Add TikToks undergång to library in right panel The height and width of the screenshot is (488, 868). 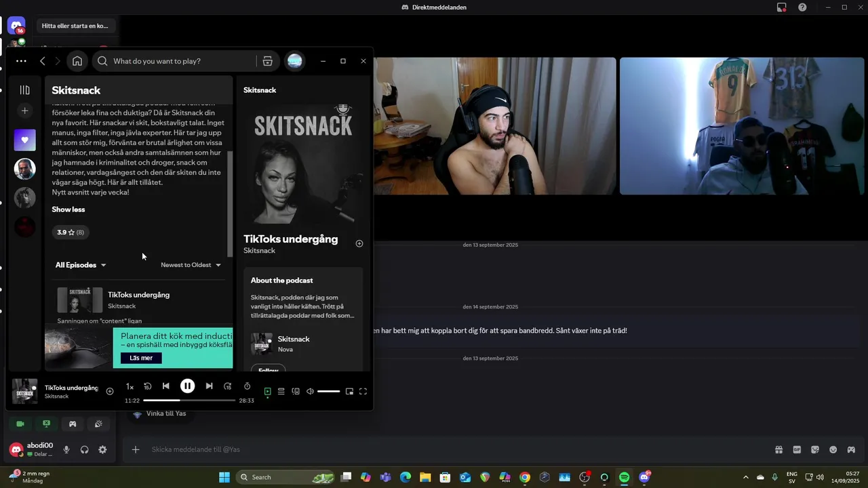click(x=359, y=243)
